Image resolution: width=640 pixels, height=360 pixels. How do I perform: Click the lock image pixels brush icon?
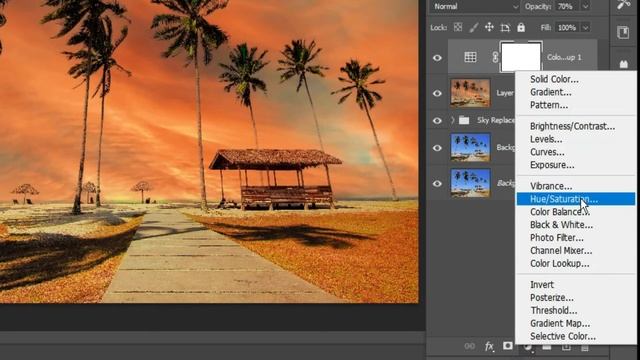pyautogui.click(x=473, y=27)
